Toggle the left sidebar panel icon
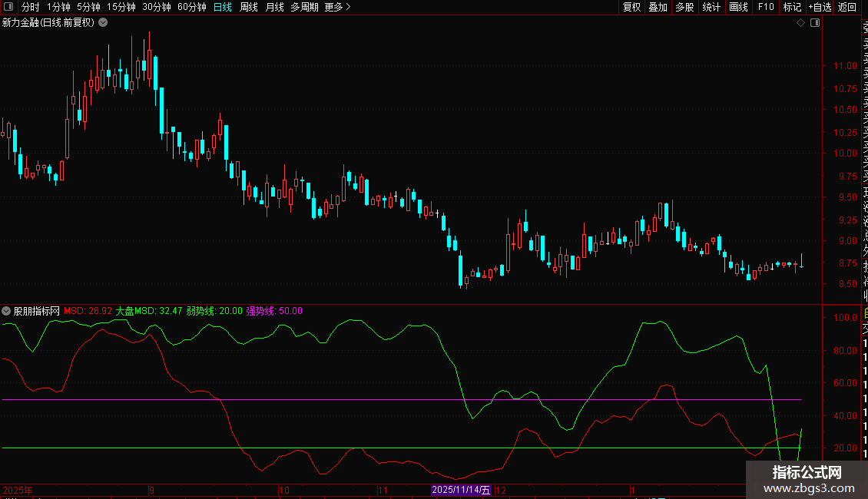 click(8, 7)
